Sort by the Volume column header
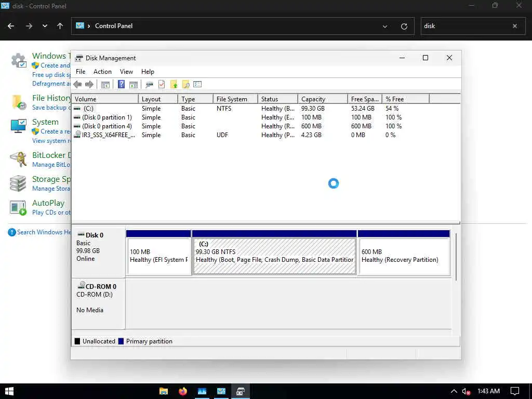The width and height of the screenshot is (532, 399). 105,99
